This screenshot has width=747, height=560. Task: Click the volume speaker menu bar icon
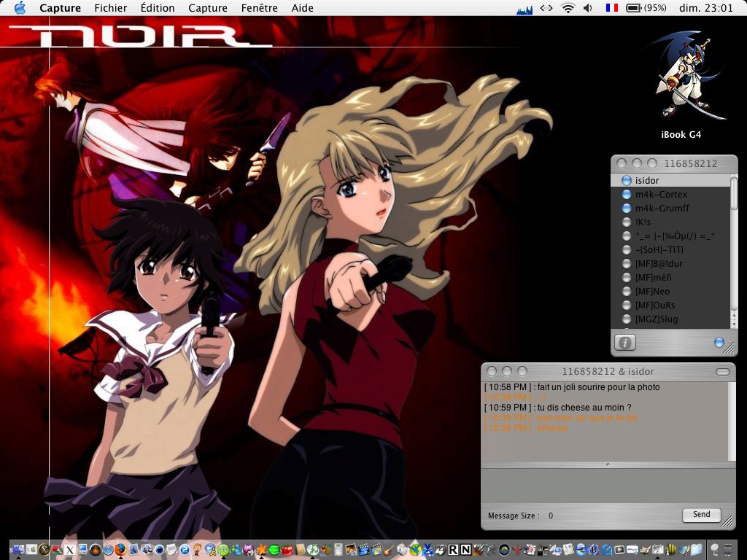tap(588, 7)
